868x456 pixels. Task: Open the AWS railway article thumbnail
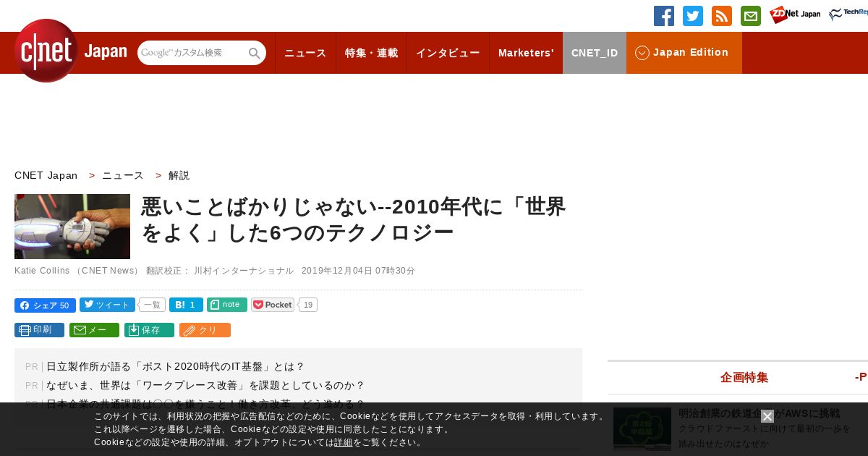[x=642, y=428]
